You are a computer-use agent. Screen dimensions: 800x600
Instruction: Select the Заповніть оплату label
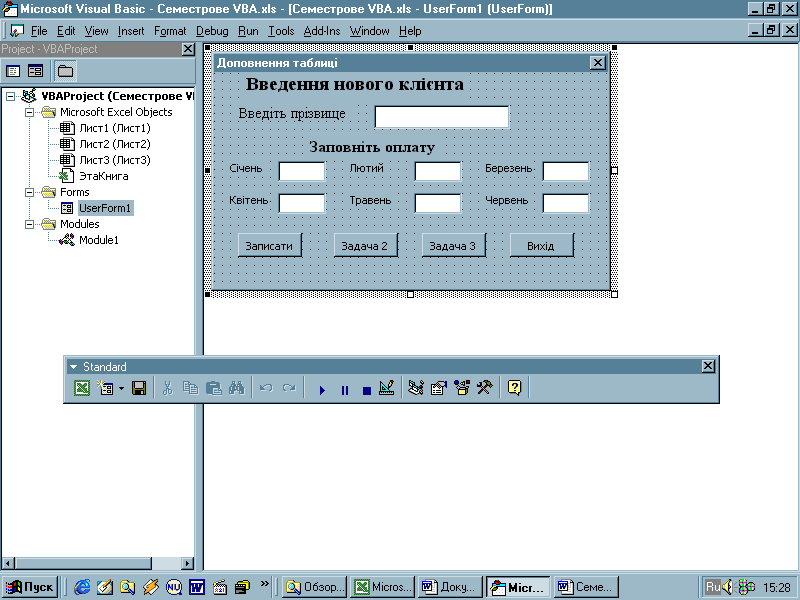(x=372, y=147)
